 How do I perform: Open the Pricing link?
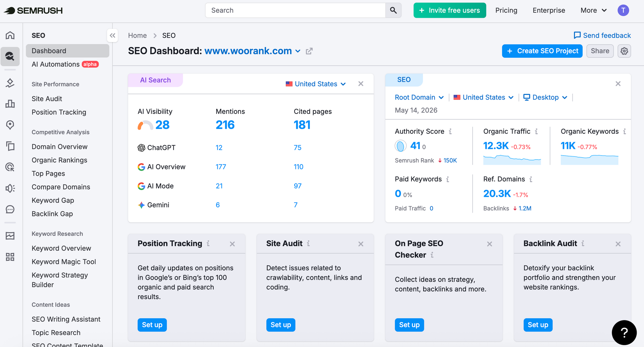coord(506,10)
